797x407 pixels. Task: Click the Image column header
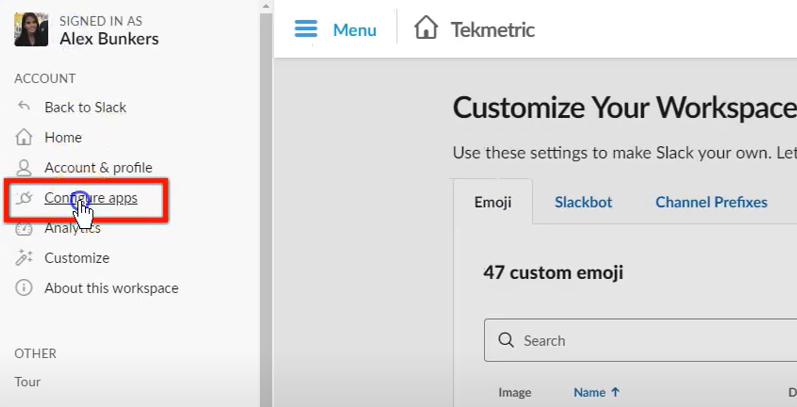(514, 392)
